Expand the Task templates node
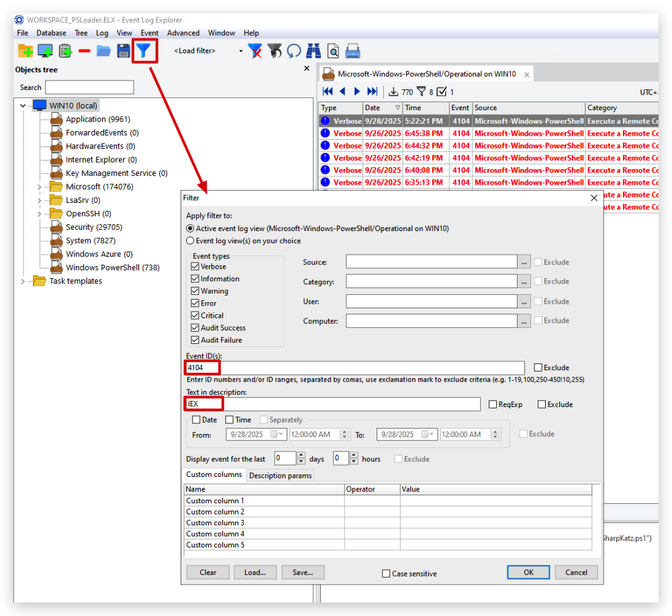Screen dimensions: 672x616 pos(23,281)
